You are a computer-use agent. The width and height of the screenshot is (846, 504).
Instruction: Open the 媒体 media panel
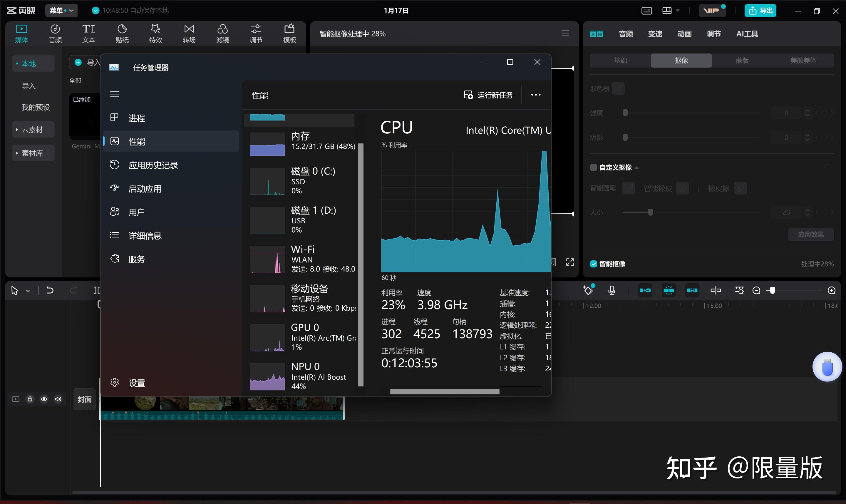click(21, 34)
